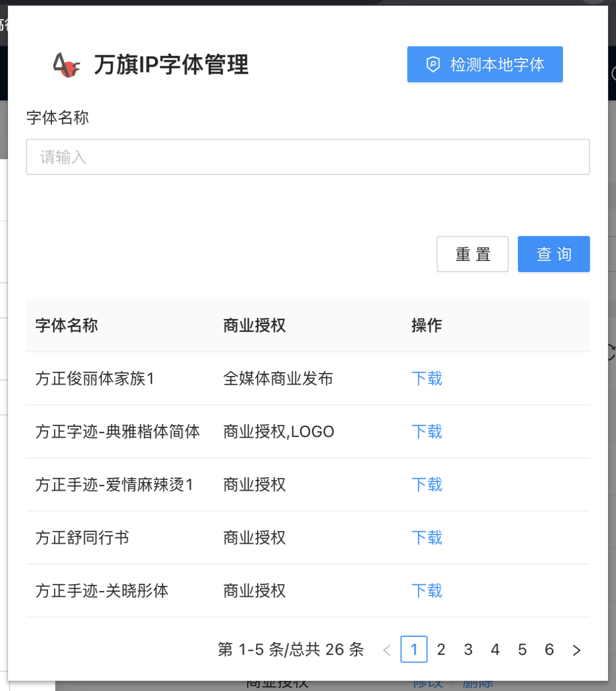Click the 查询 button
Screen dimensions: 616x691
(554, 254)
